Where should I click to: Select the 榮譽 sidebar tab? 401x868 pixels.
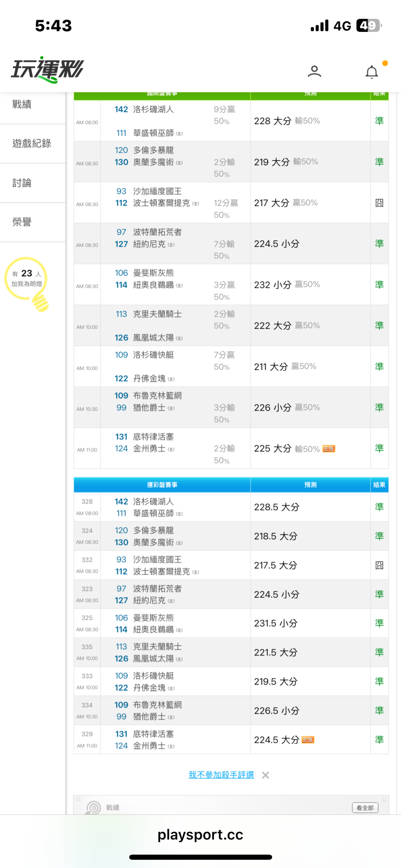(22, 222)
